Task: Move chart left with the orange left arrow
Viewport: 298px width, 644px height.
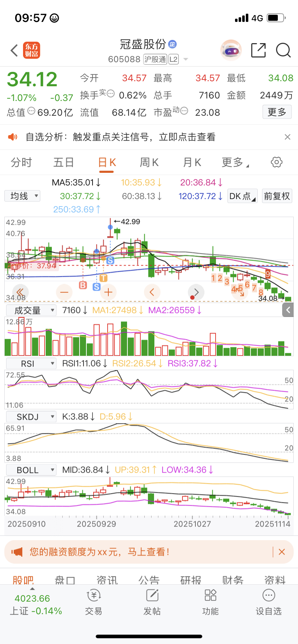Action: coord(152,292)
